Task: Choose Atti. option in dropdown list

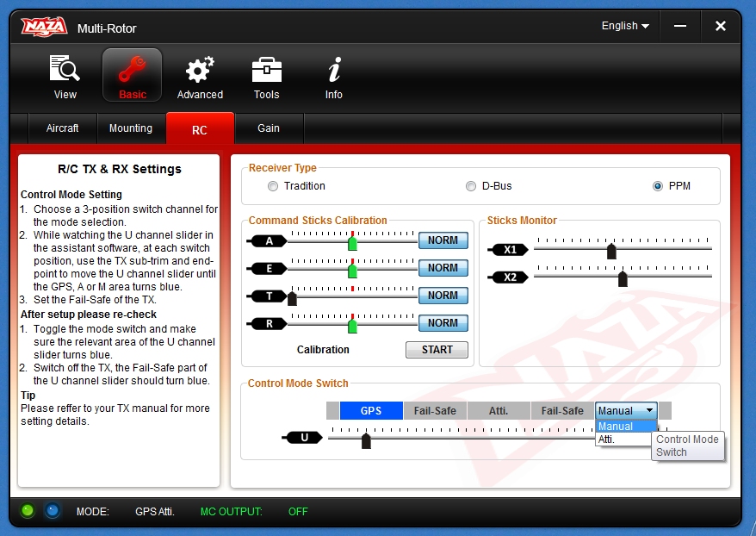Action: coord(623,439)
